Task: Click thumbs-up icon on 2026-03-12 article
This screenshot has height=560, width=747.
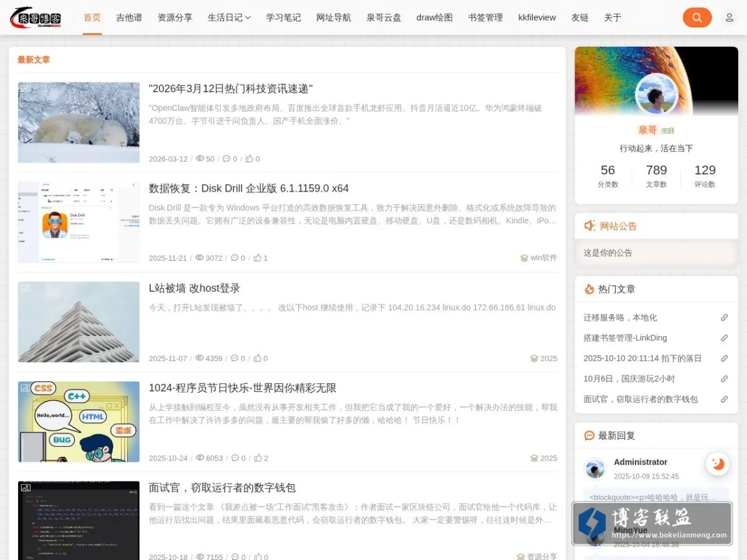Action: pos(250,159)
